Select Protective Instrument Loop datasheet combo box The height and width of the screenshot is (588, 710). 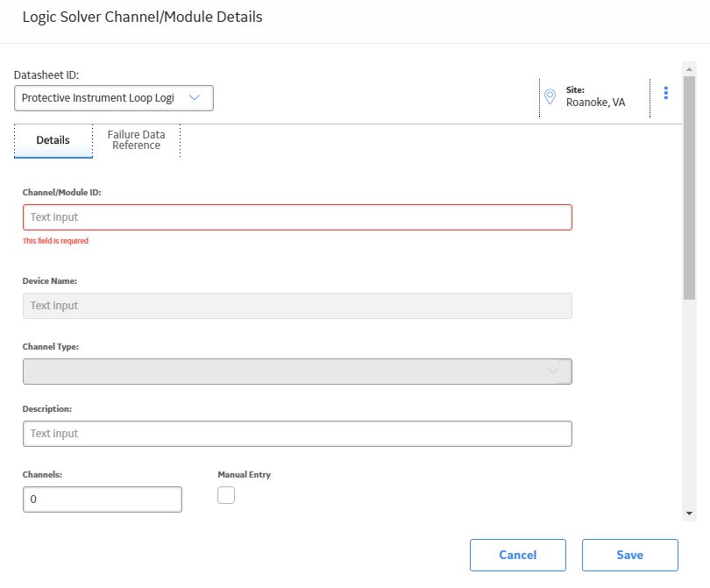click(114, 98)
